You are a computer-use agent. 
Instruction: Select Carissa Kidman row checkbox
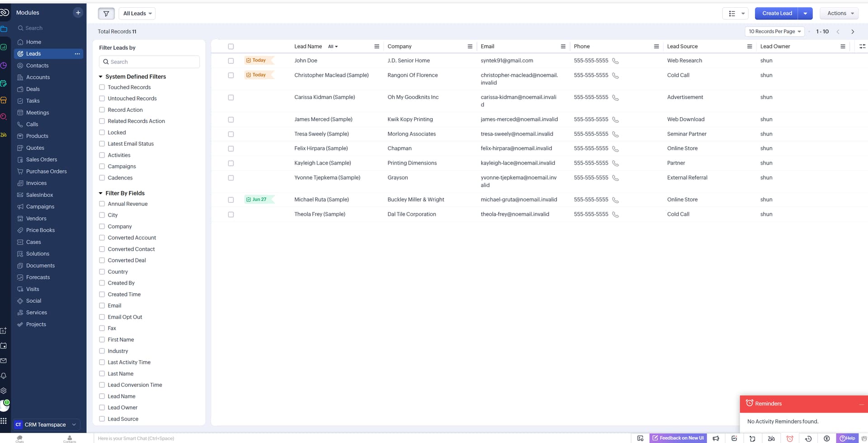point(231,98)
